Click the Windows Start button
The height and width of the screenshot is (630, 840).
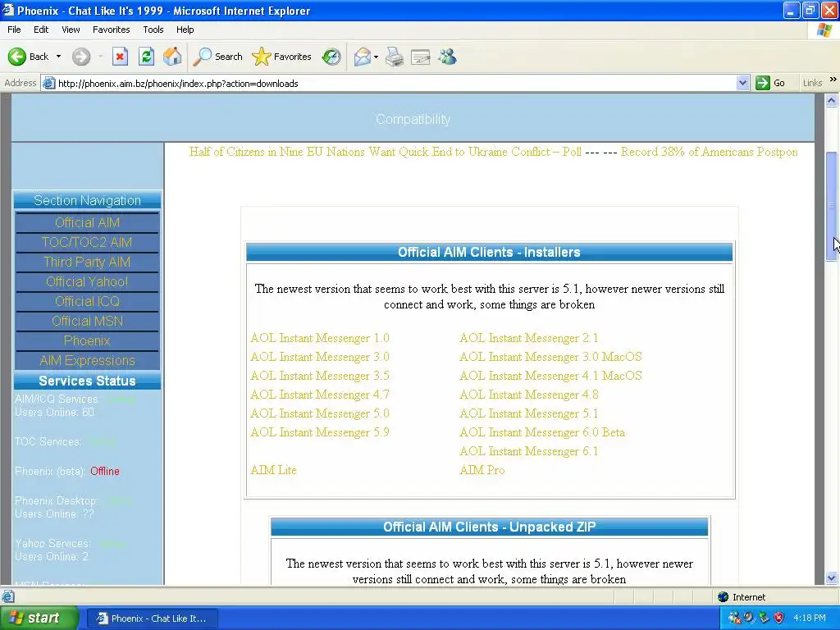click(x=39, y=618)
